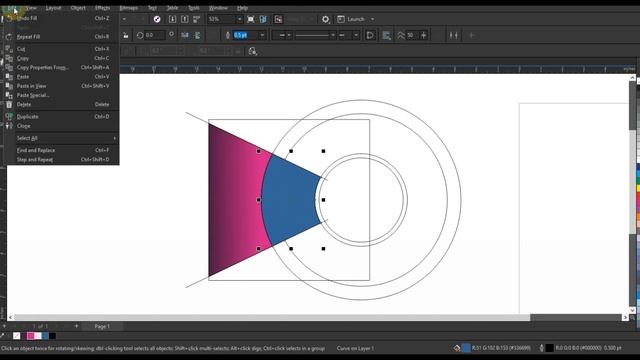Image resolution: width=640 pixels, height=360 pixels.
Task: Toggle full-screen preview icon
Action: [x=251, y=19]
